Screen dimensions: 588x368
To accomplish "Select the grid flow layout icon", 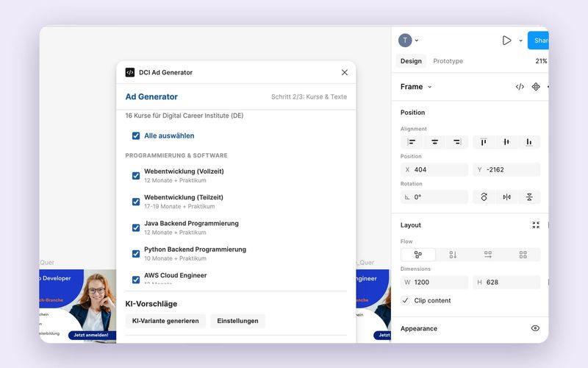I will 523,255.
